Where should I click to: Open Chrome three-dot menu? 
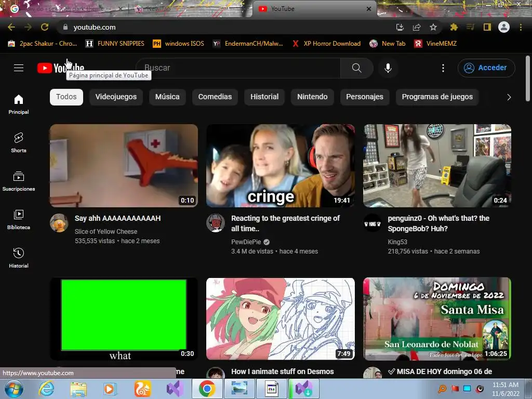pyautogui.click(x=521, y=27)
